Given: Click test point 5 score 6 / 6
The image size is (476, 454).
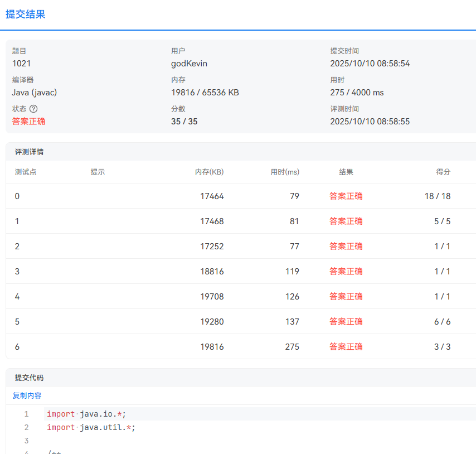Looking at the screenshot, I should coord(443,322).
